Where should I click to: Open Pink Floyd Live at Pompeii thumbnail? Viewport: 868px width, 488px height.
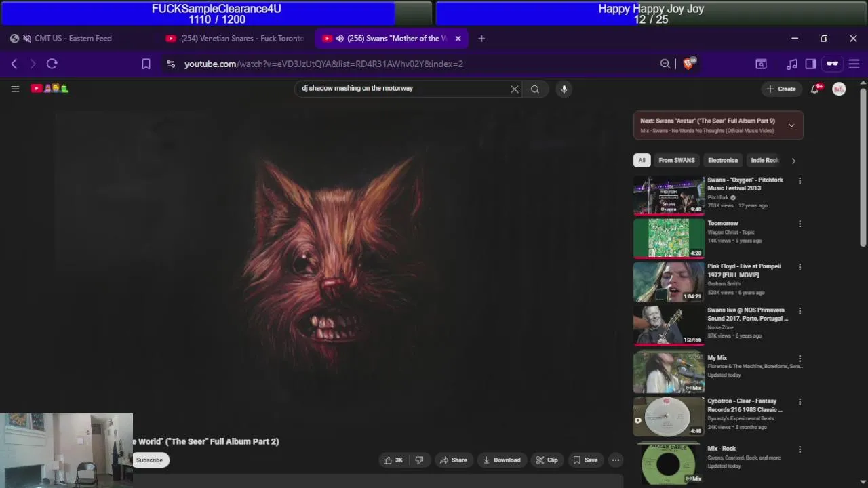coord(669,281)
